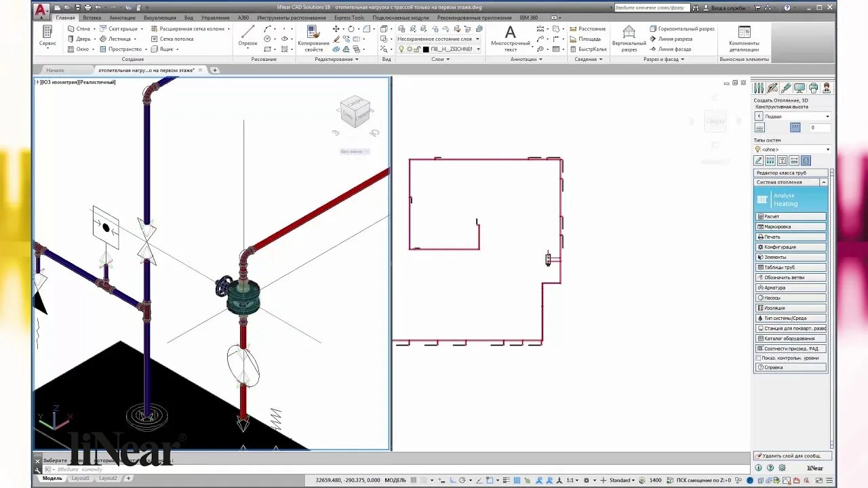The image size is (868, 488).
Task: Click the Удалить слой для сообщ. button
Action: coord(792,456)
